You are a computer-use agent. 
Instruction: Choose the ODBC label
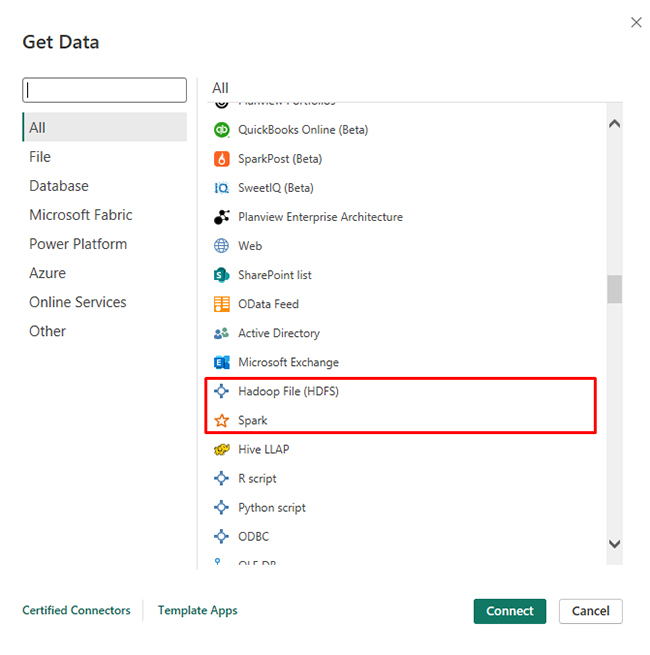tap(254, 536)
